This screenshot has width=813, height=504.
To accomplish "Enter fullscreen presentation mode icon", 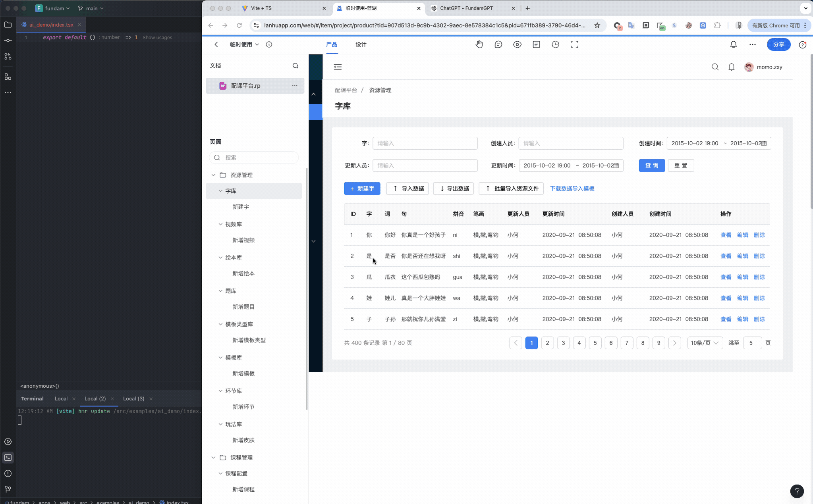I will (574, 44).
